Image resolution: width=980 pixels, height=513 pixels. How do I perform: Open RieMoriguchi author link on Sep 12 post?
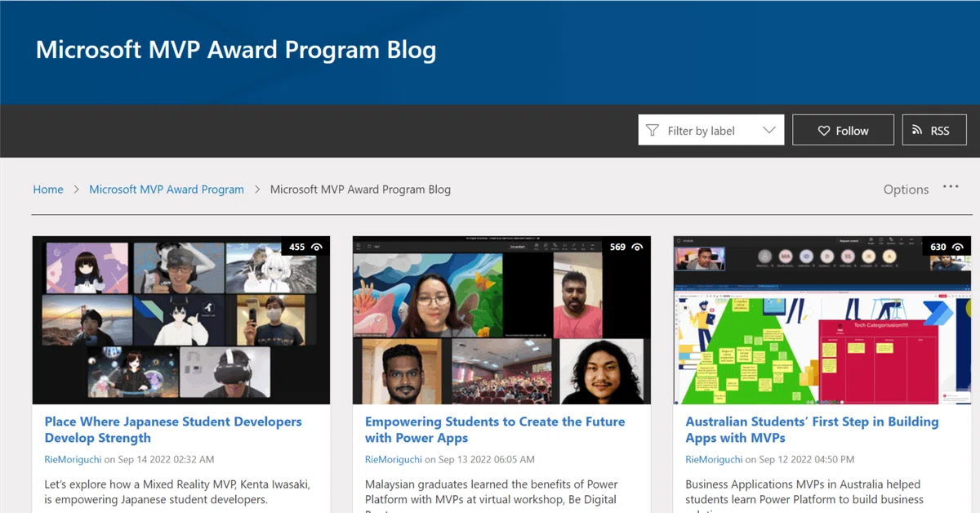(x=715, y=459)
